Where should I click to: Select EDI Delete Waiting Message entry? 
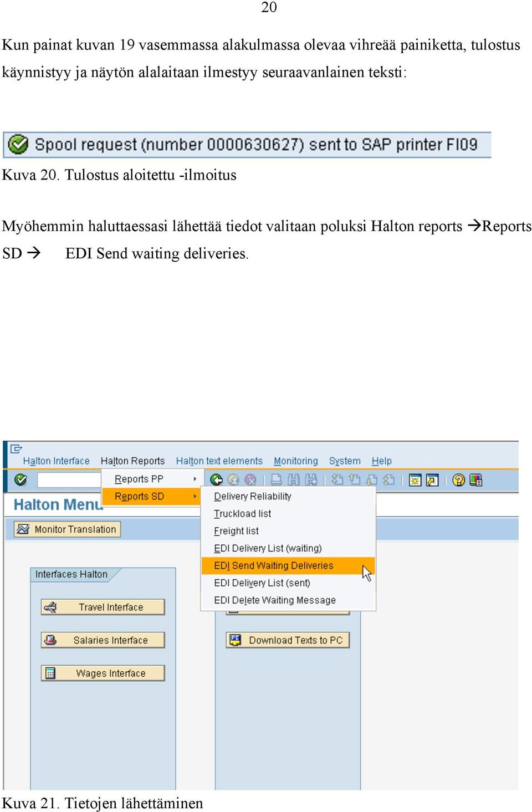click(x=288, y=600)
